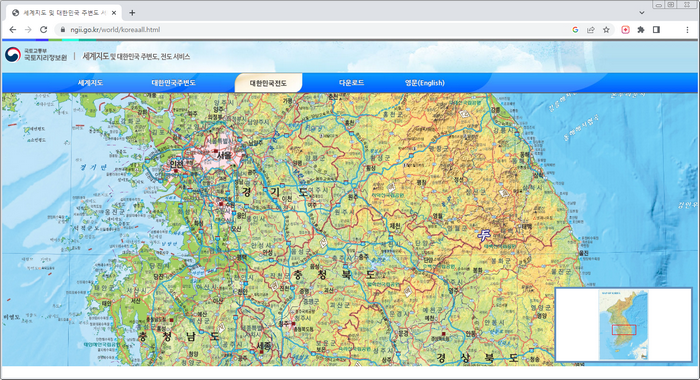Screen dimensions: 700x380
Task: Maximize the browser window
Action: [671, 4]
